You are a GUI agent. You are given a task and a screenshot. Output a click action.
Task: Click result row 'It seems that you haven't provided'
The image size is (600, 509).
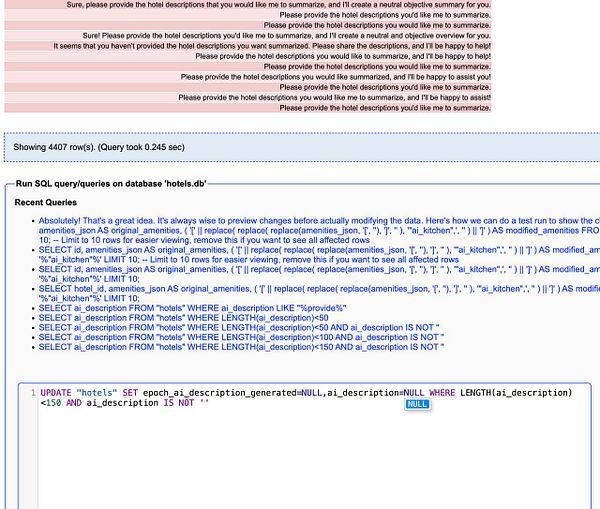pos(248,46)
